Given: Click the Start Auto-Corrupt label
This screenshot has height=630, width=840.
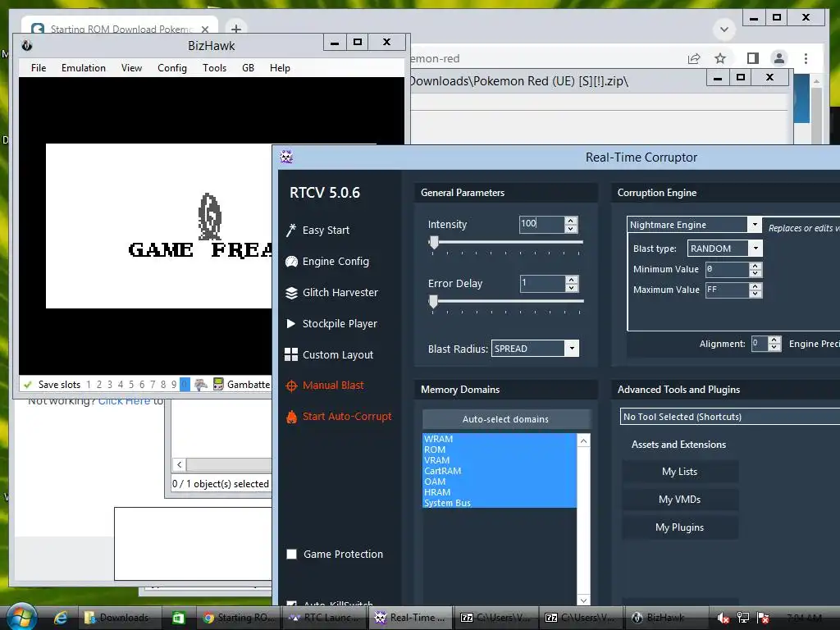Looking at the screenshot, I should (x=347, y=416).
